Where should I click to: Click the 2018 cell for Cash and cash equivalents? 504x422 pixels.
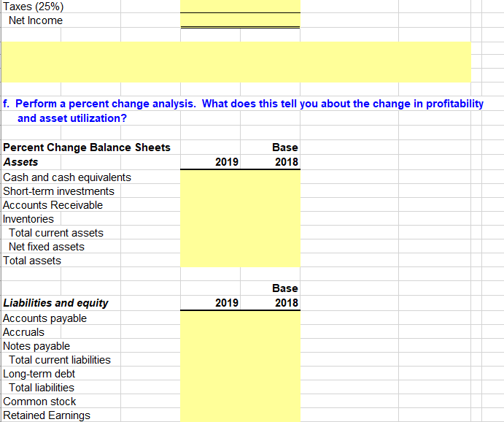coord(271,177)
